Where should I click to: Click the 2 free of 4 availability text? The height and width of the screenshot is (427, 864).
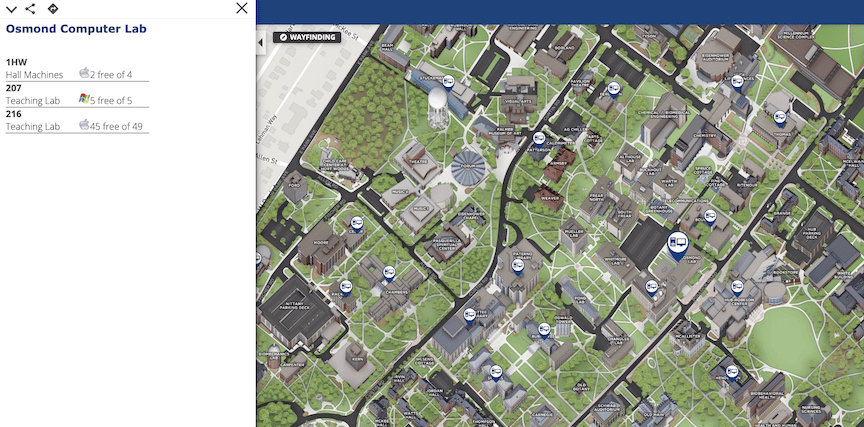pyautogui.click(x=111, y=75)
